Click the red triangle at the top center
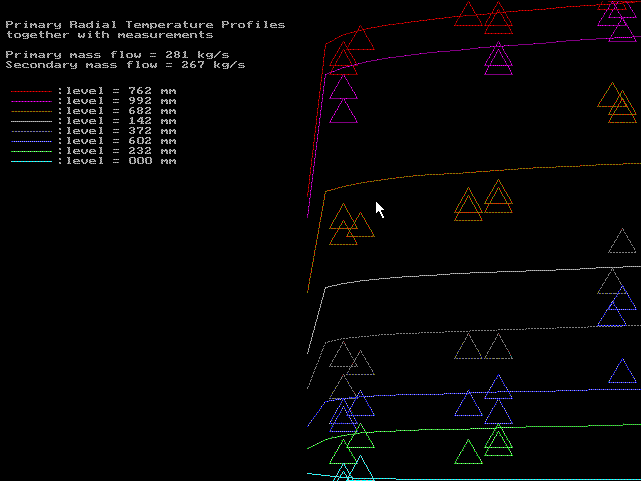 coord(468,14)
